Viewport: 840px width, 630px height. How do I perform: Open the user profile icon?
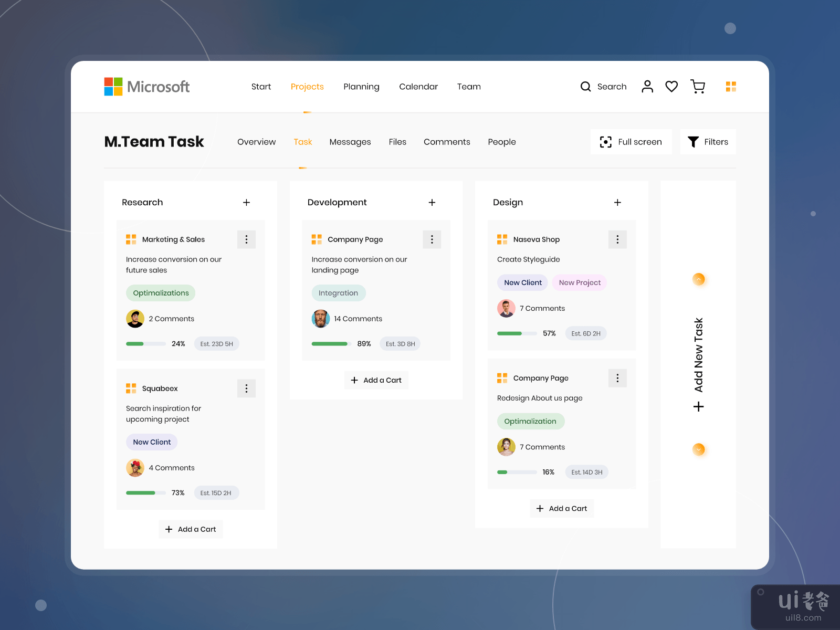647,87
